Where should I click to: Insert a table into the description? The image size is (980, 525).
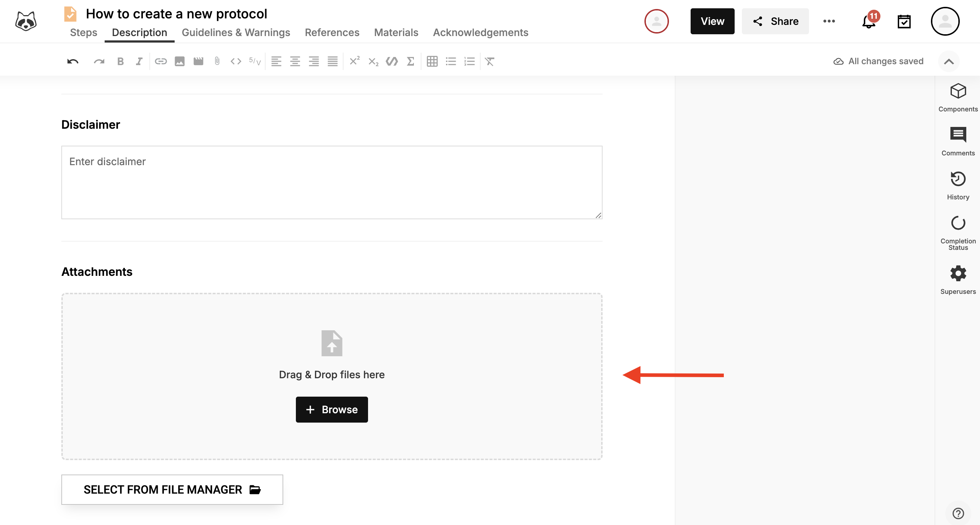point(433,61)
